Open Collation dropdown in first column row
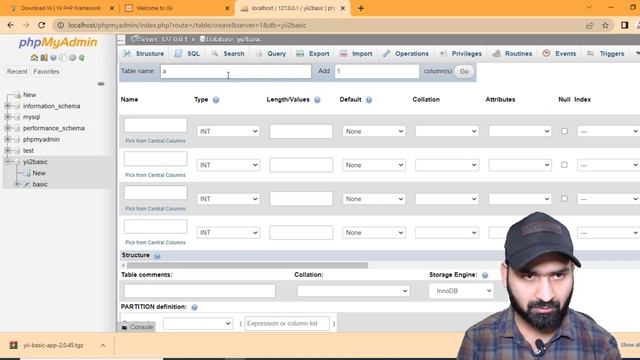The width and height of the screenshot is (640, 360). (447, 131)
